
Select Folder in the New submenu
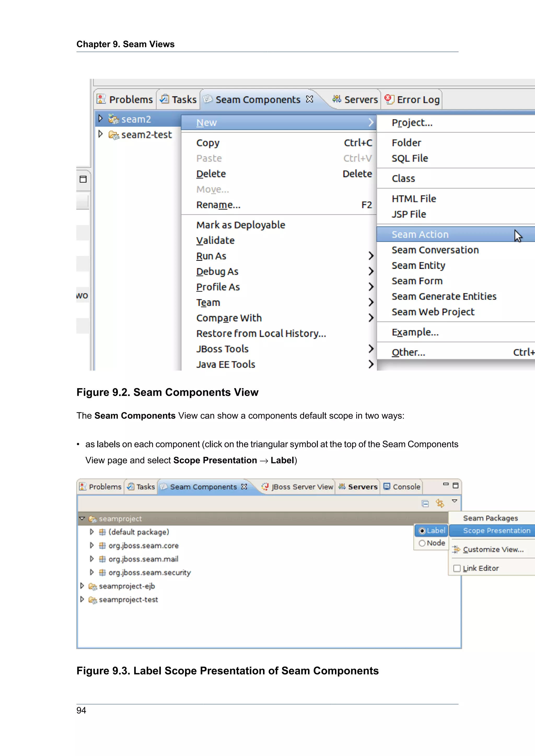tap(456, 143)
